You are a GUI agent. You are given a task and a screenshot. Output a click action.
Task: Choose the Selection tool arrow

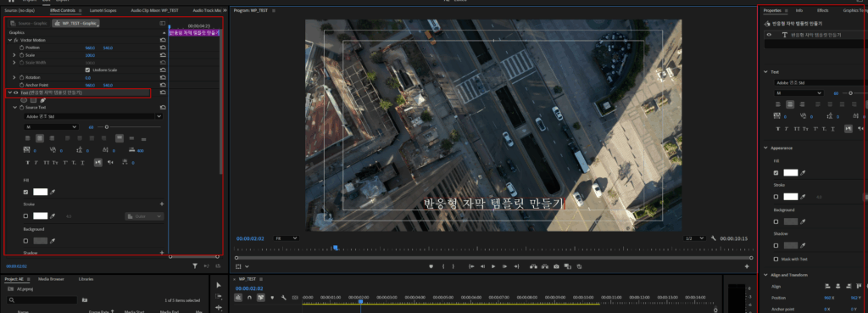218,285
